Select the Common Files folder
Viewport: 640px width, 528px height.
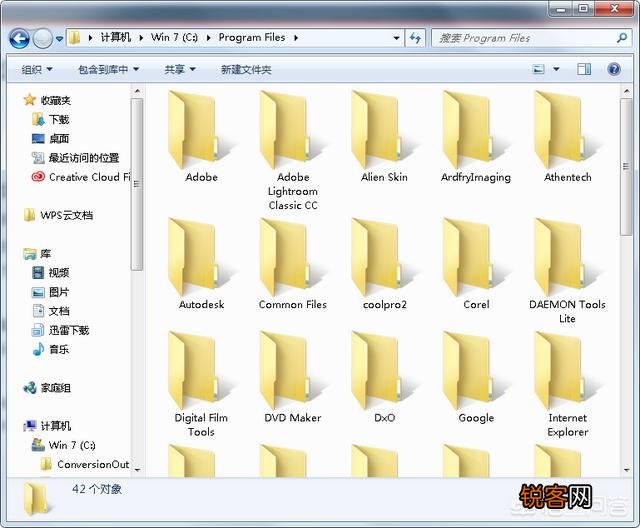click(293, 264)
